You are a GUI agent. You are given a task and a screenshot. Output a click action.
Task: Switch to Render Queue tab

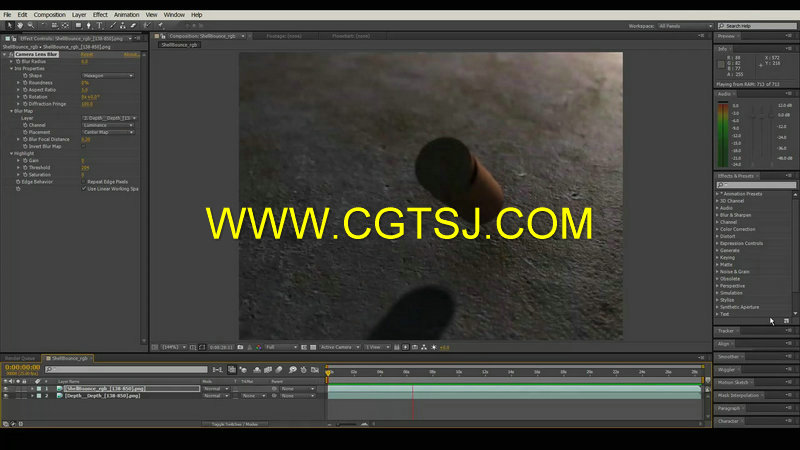tap(20, 359)
